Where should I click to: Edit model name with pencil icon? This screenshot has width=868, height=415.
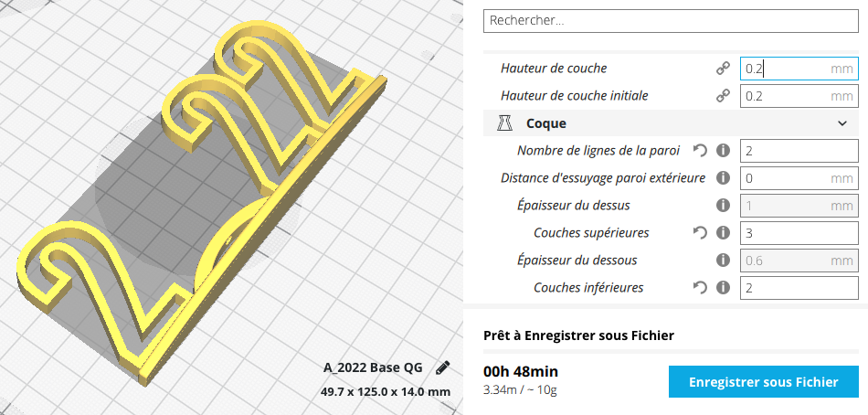click(443, 367)
